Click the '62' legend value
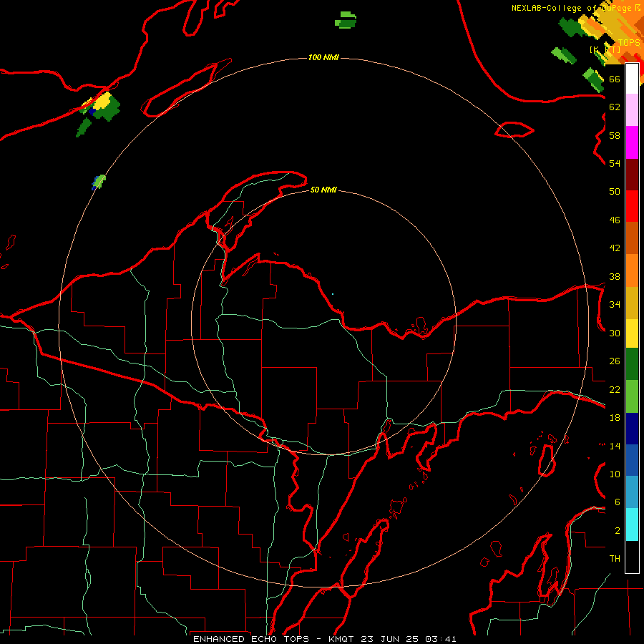Image resolution: width=644 pixels, height=644 pixels. click(x=615, y=107)
